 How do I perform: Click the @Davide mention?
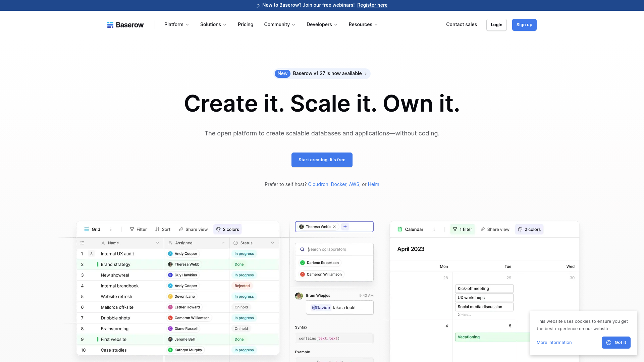321,308
